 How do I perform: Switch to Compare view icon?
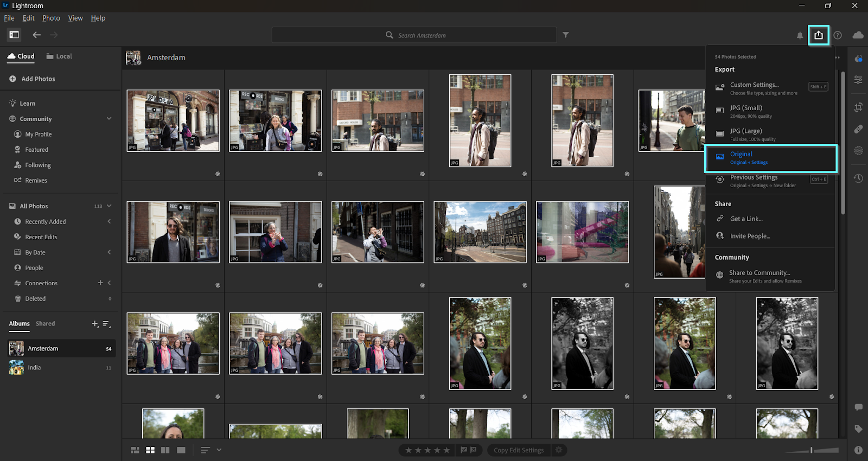165,450
